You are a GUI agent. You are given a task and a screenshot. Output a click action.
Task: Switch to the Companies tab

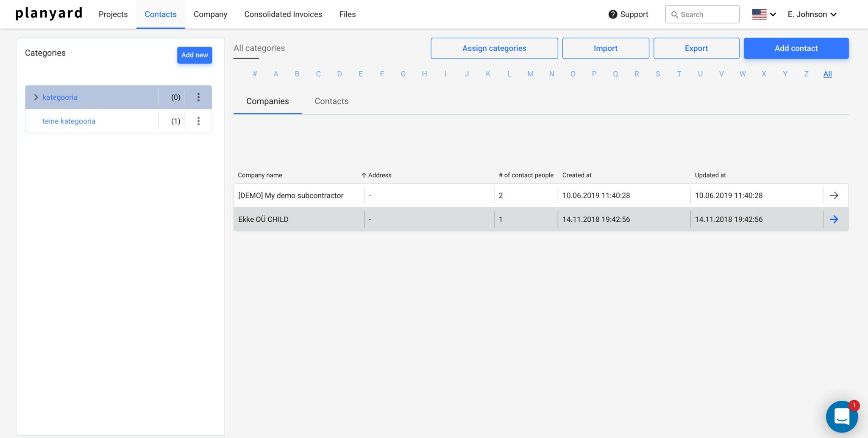coord(267,101)
